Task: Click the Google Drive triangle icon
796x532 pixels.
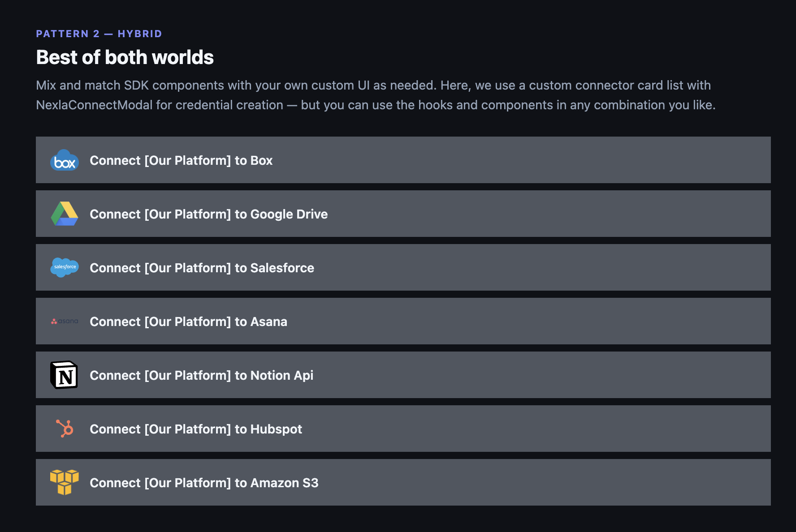Action: (x=65, y=214)
